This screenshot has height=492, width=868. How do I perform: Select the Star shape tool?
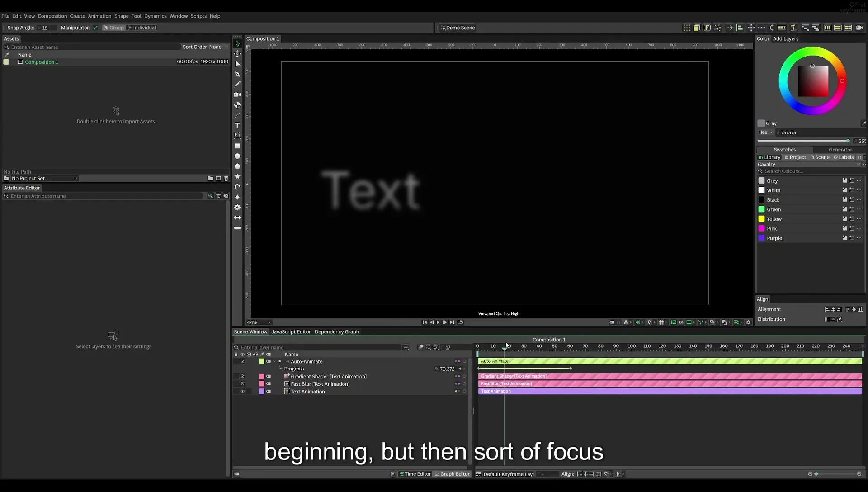(237, 177)
